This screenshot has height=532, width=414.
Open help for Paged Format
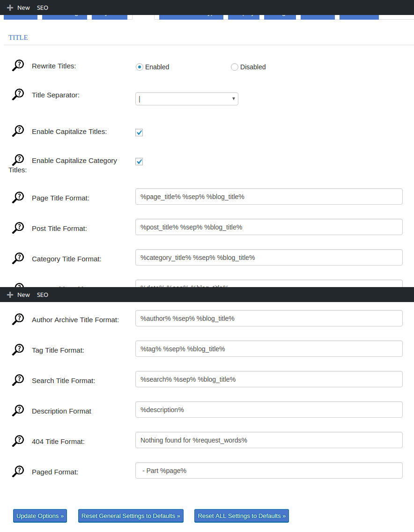point(17,471)
